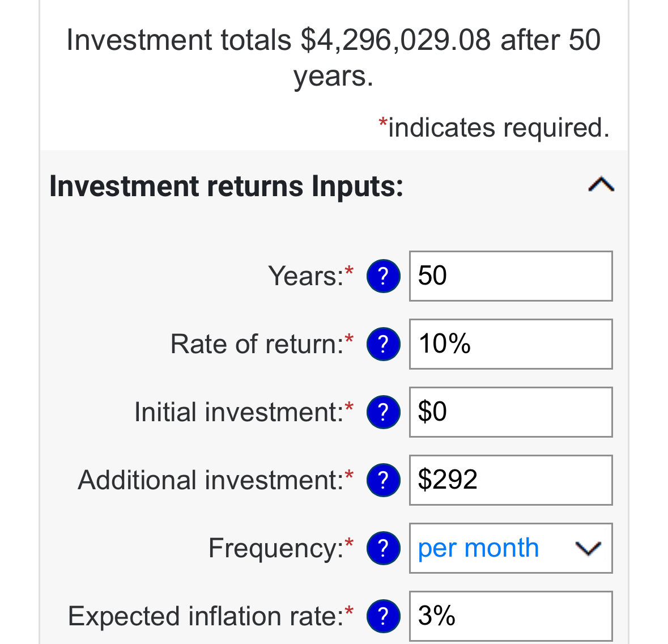The width and height of the screenshot is (668, 644).
Task: Open the Frequency help question mark
Action: pyautogui.click(x=384, y=548)
